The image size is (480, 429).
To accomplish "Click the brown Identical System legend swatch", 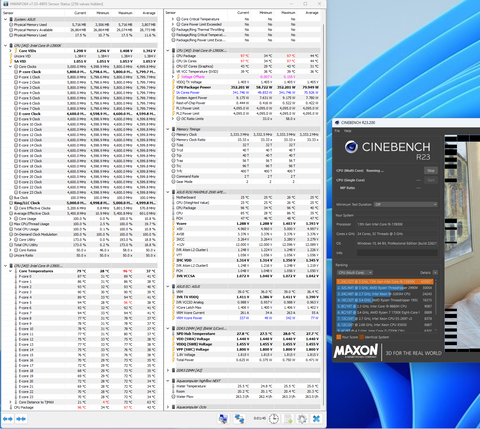I will (x=362, y=337).
